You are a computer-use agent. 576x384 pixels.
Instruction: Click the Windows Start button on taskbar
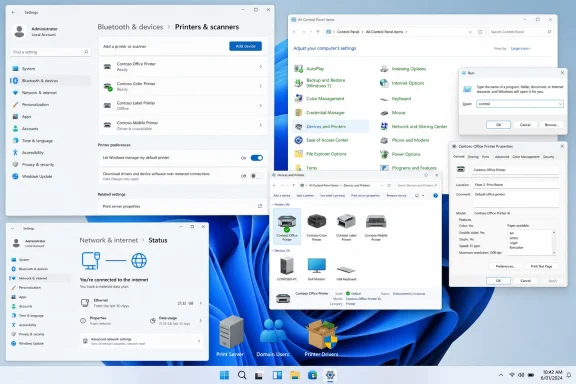(224, 375)
